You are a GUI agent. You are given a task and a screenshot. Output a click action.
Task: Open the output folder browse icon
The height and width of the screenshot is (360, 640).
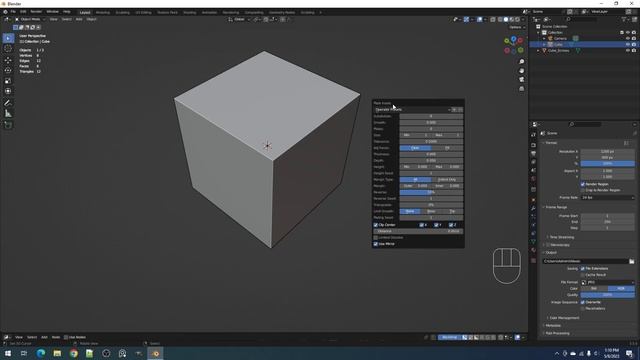[631, 261]
